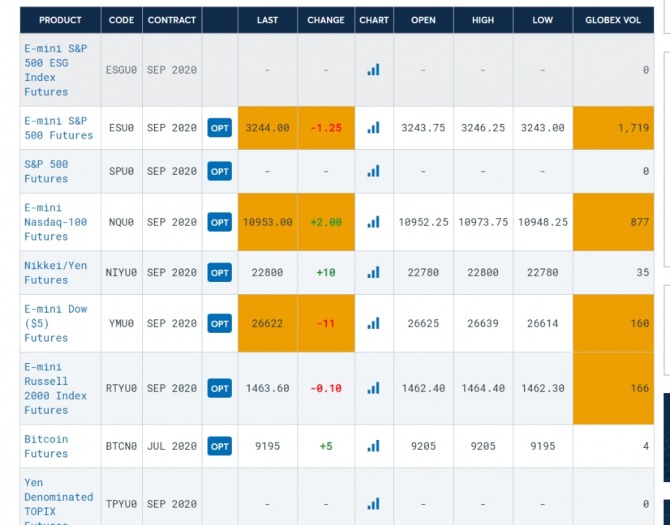The height and width of the screenshot is (525, 670).
Task: Open chart icon in RTYU0 row
Action: 373,388
